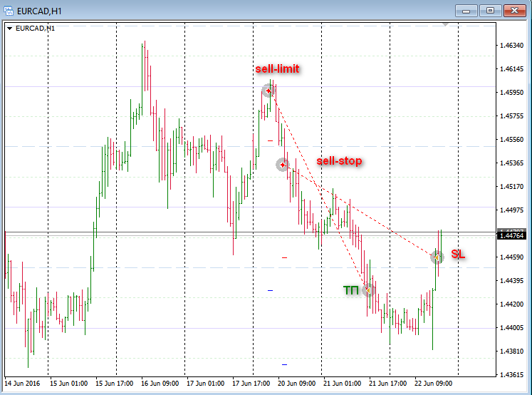Maximize the EURCAD,H1 chart window
Screen dimensions: 532x395
tap(490, 11)
